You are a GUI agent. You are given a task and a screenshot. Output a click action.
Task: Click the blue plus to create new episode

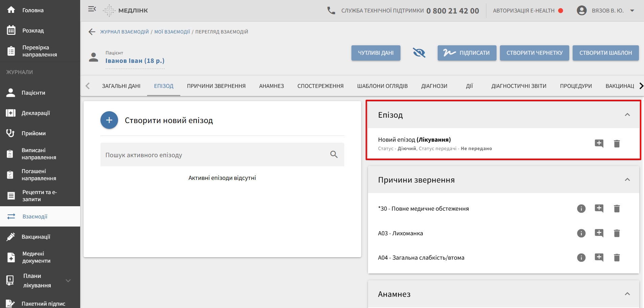(x=109, y=120)
